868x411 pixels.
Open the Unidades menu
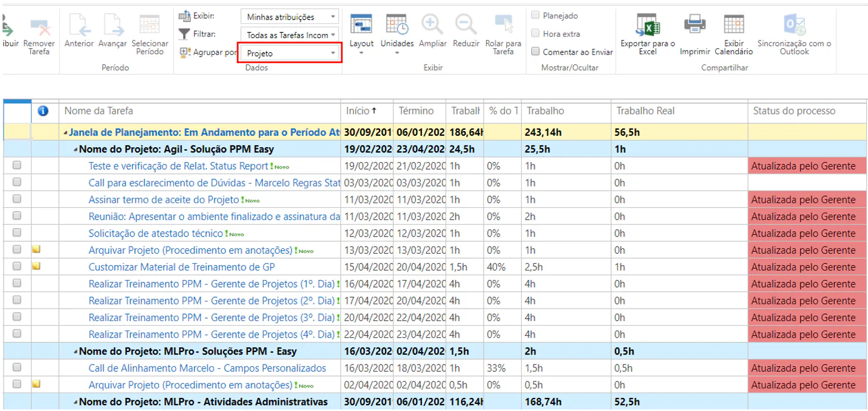[397, 33]
